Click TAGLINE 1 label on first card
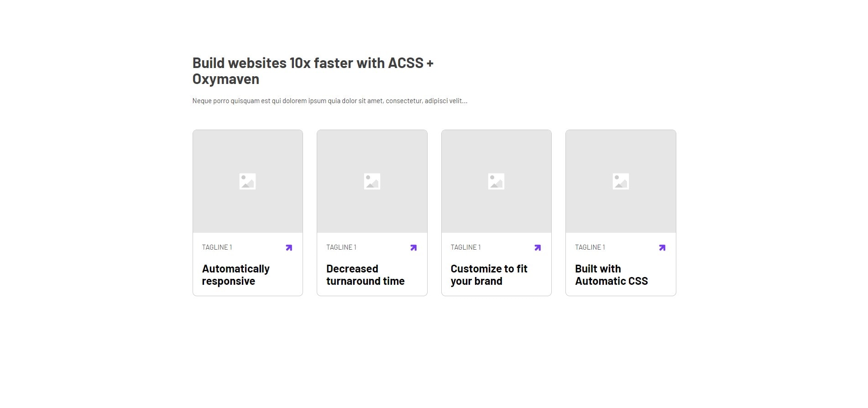Image resolution: width=868 pixels, height=408 pixels. (217, 247)
